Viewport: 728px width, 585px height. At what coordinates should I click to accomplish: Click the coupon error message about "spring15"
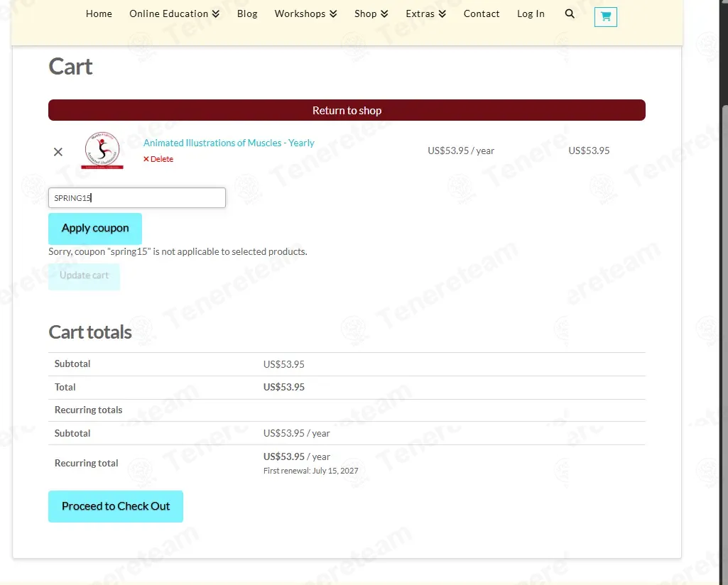coord(178,251)
